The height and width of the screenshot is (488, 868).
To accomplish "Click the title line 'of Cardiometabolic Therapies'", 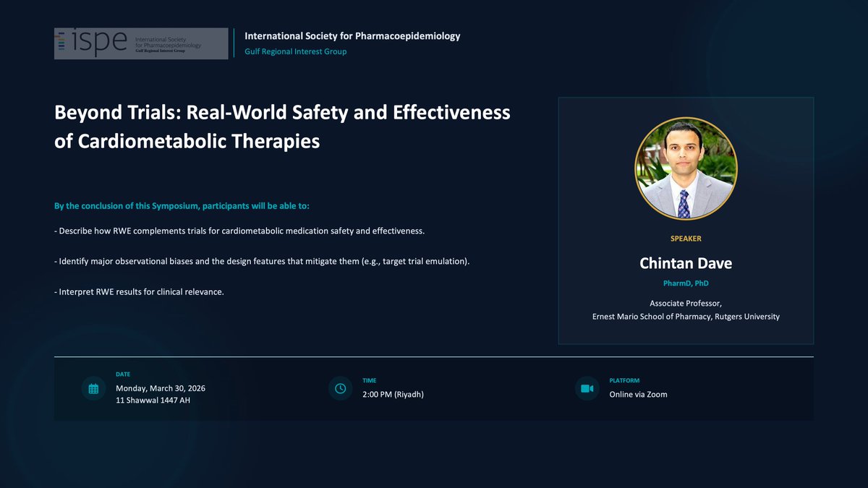I will click(187, 141).
